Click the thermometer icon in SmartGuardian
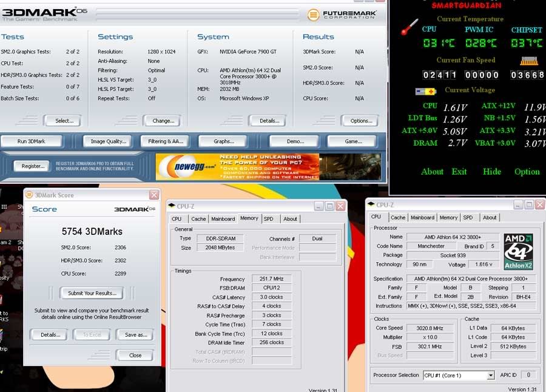546x392 pixels. (409, 27)
